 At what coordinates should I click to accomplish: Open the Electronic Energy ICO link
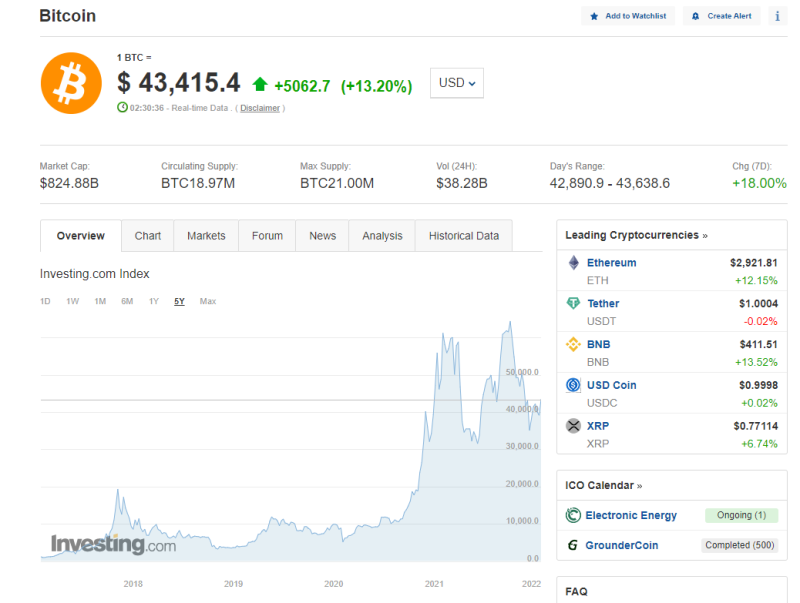(x=631, y=515)
